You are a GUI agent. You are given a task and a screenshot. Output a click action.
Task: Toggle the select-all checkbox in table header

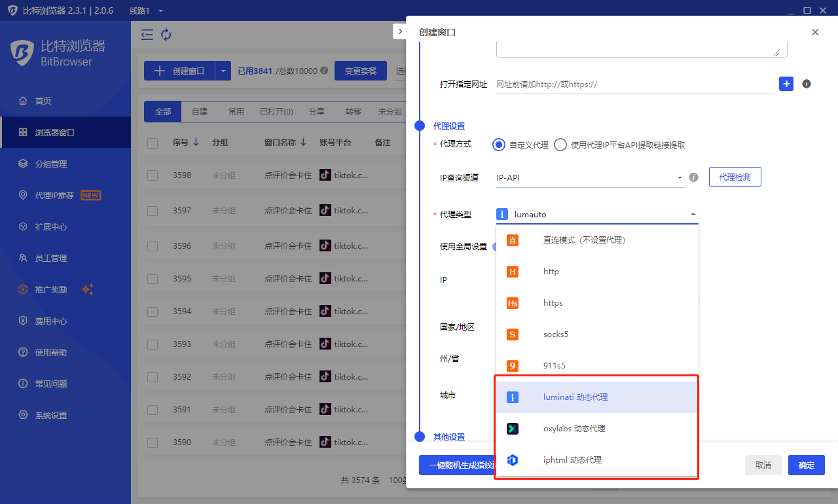153,143
